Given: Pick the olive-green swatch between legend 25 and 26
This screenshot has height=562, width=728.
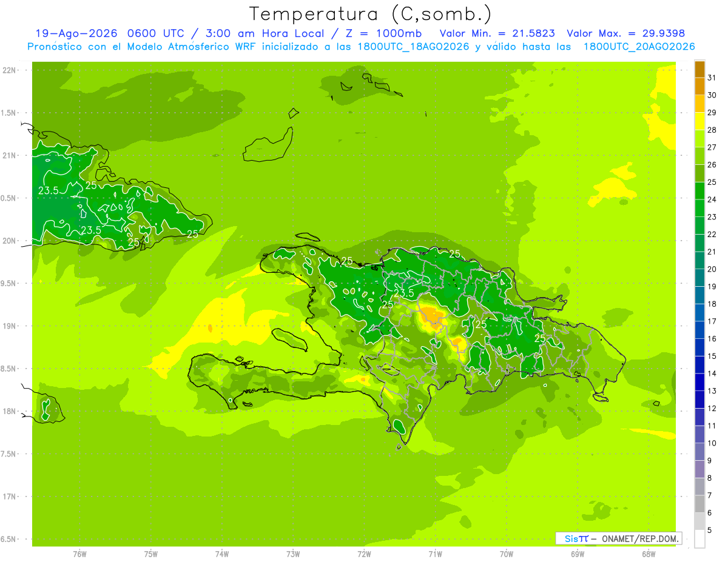Looking at the screenshot, I should point(699,174).
